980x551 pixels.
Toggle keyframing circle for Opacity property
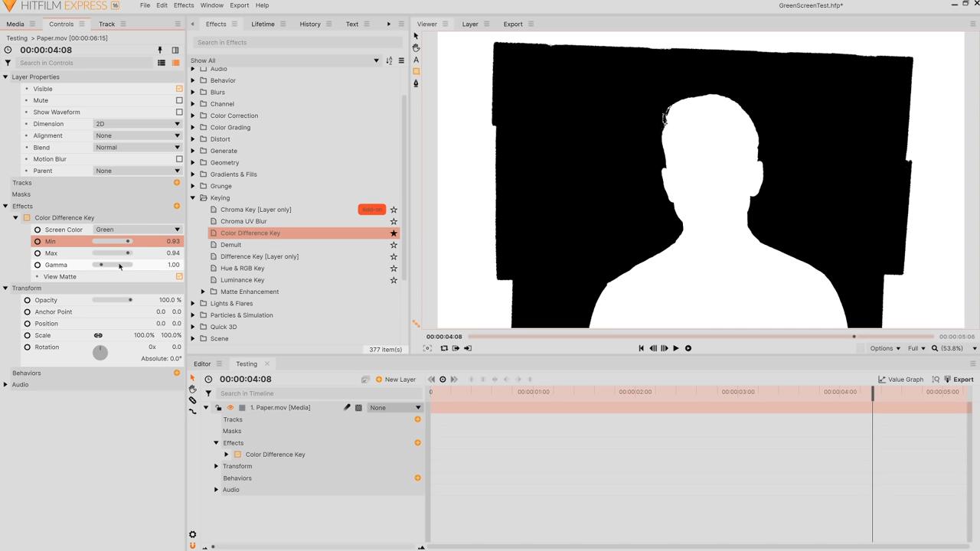(x=28, y=300)
